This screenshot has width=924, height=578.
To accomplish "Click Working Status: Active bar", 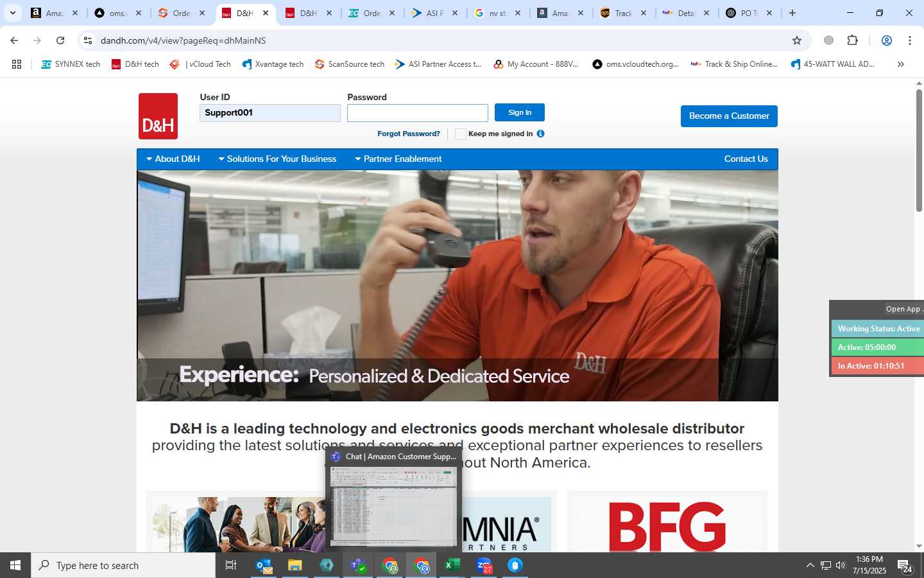I will tap(878, 329).
